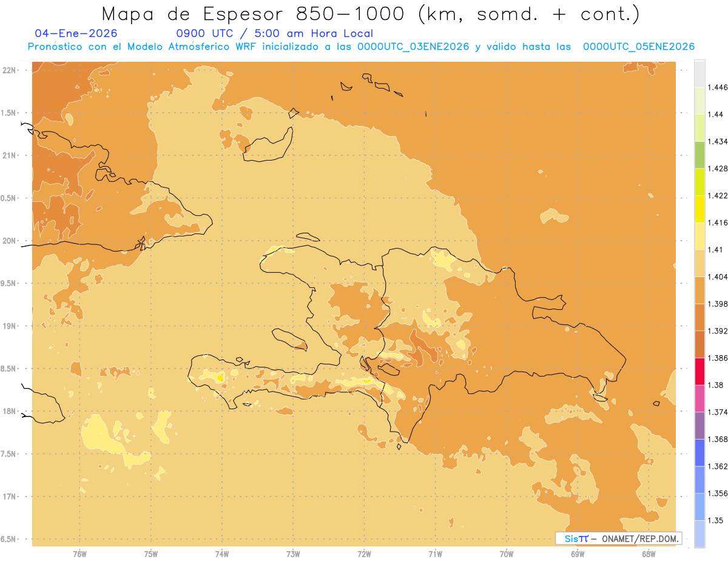Click the '0.5N' latitude label

pyautogui.click(x=8, y=198)
